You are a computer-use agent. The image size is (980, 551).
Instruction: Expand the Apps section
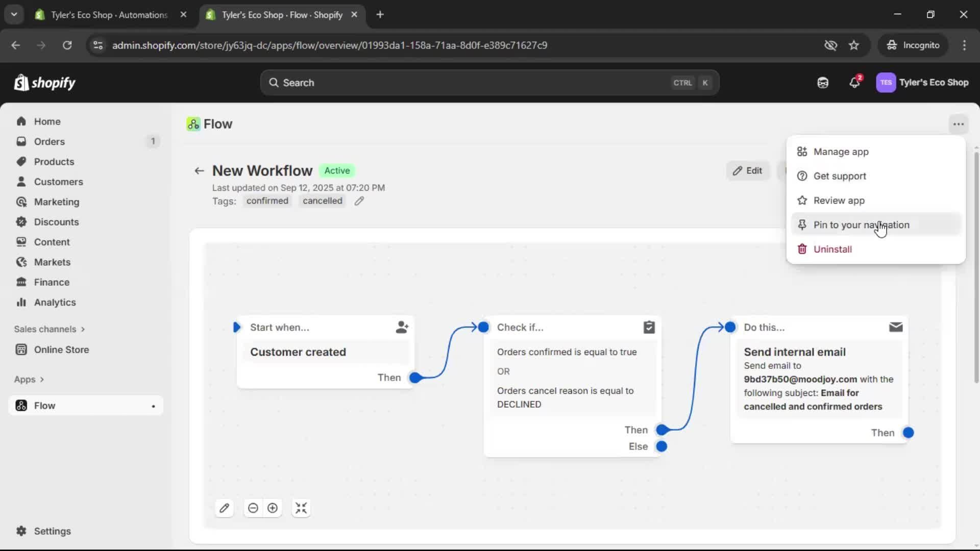point(29,380)
